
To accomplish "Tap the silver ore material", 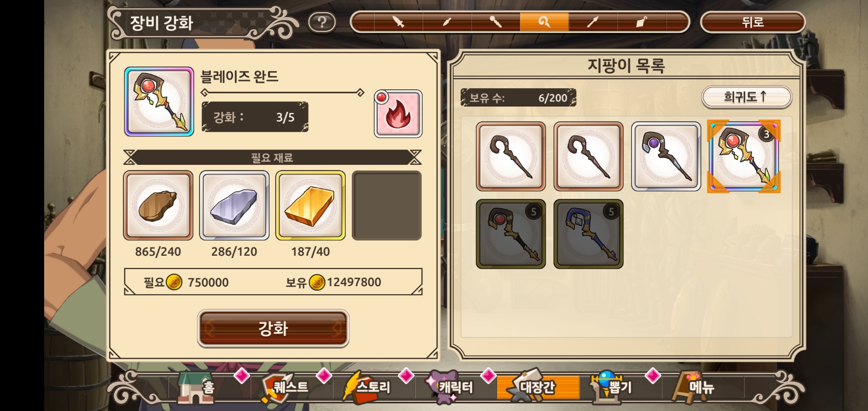I will coord(234,205).
